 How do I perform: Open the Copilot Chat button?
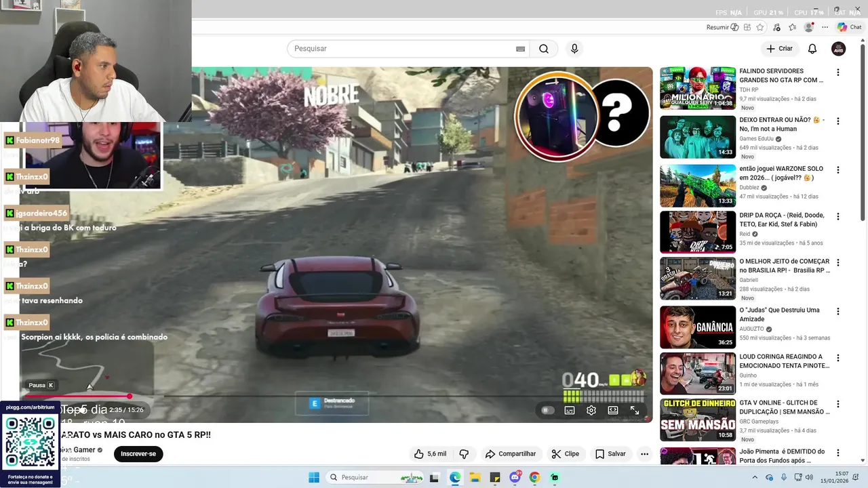850,27
